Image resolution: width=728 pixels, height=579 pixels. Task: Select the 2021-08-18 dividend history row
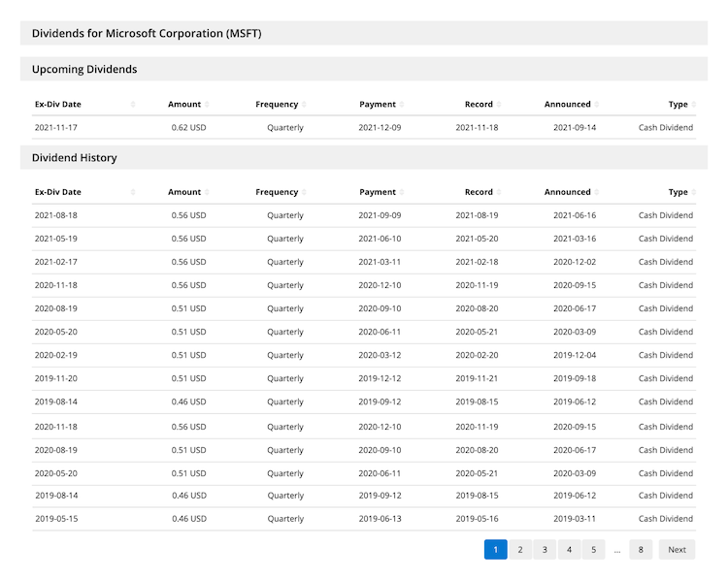point(363,215)
